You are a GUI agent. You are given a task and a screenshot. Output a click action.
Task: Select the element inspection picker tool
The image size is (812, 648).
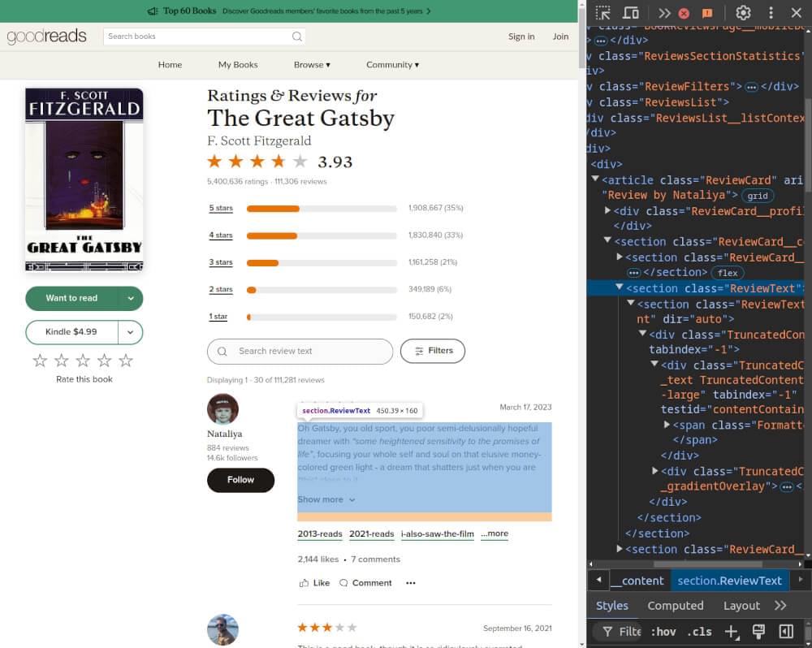(603, 13)
